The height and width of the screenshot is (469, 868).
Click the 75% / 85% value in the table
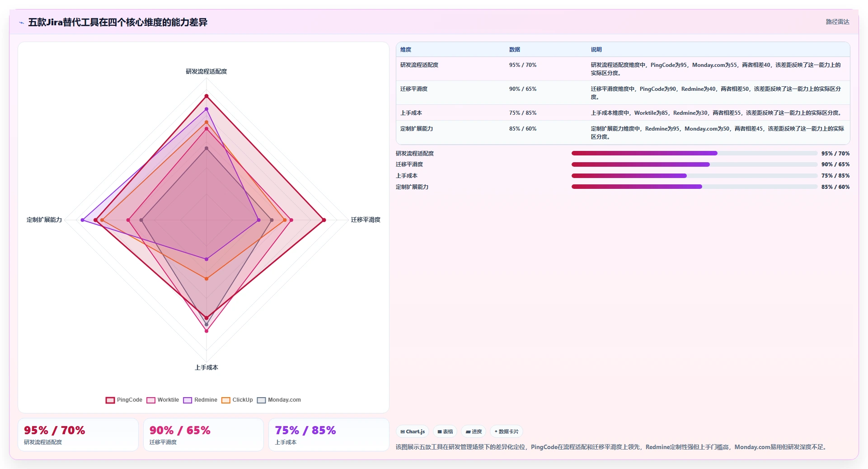pyautogui.click(x=523, y=113)
